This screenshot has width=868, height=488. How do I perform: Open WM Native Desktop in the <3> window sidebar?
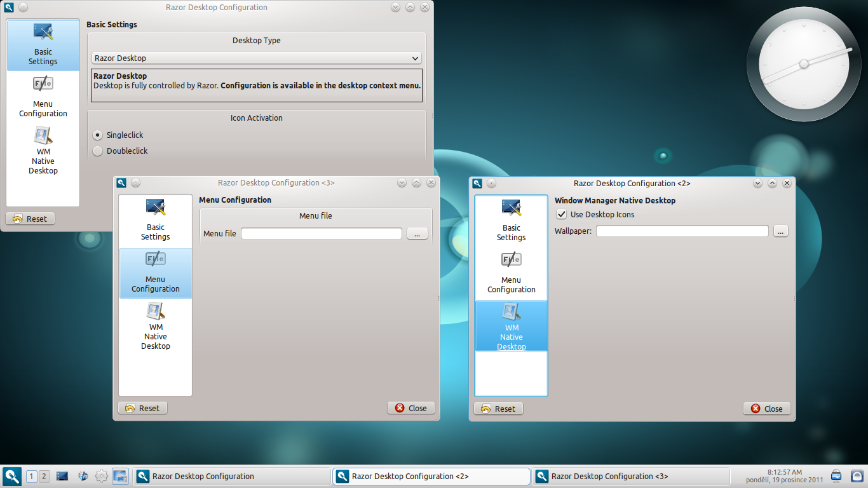pyautogui.click(x=156, y=326)
